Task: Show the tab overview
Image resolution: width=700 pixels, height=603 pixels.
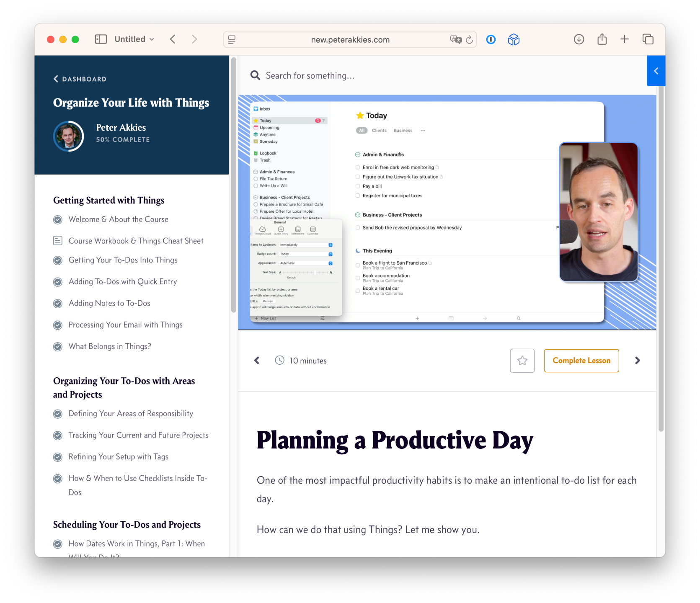Action: (648, 39)
